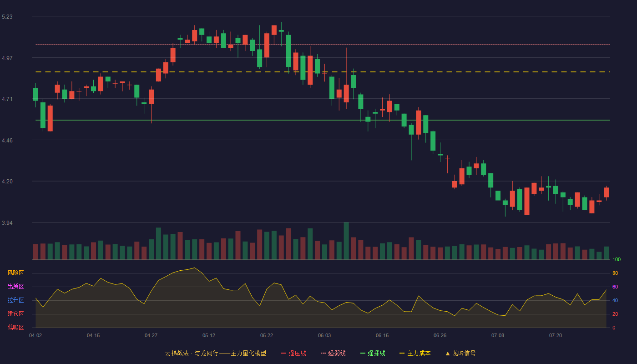Click the magenta 60 indicator scale value
Image resolution: width=637 pixels, height=364 pixels.
pos(615,287)
